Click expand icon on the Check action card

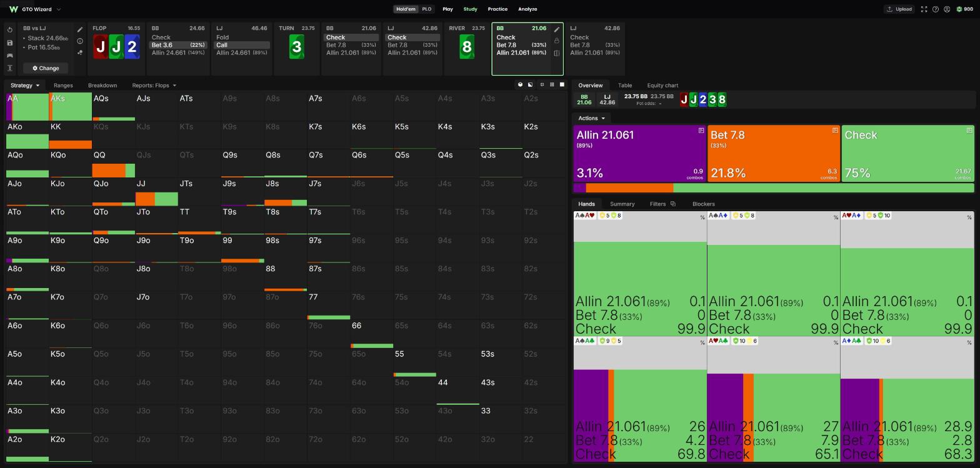point(969,131)
